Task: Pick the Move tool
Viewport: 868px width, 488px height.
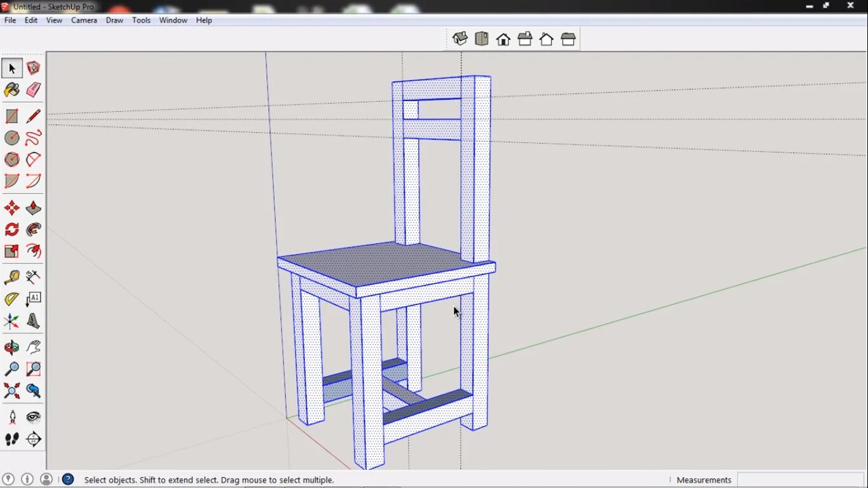Action: (x=12, y=208)
